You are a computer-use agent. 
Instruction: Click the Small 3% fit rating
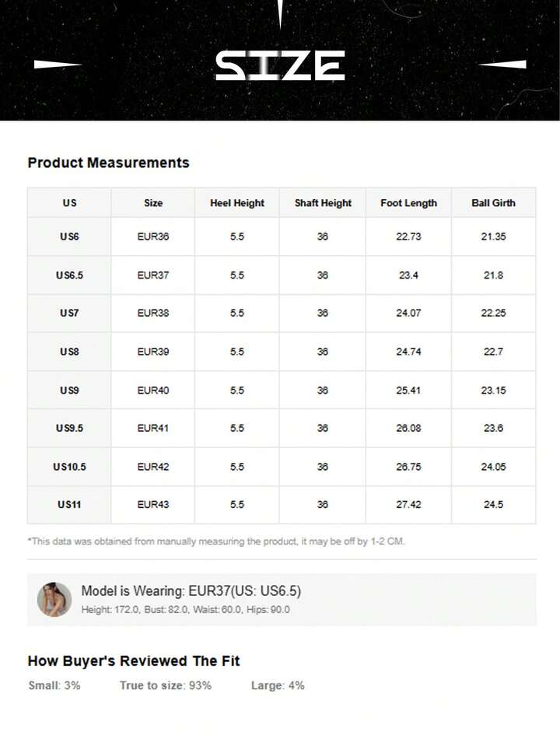[54, 685]
